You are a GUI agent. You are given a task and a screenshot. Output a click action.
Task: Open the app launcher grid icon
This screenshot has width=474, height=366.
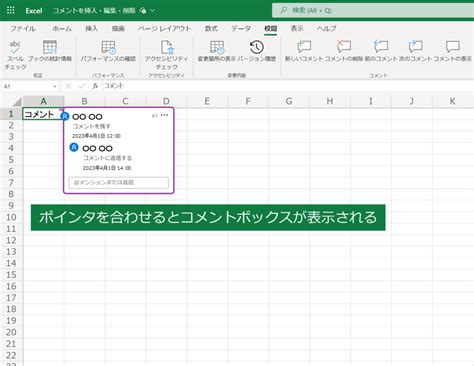pyautogui.click(x=11, y=10)
